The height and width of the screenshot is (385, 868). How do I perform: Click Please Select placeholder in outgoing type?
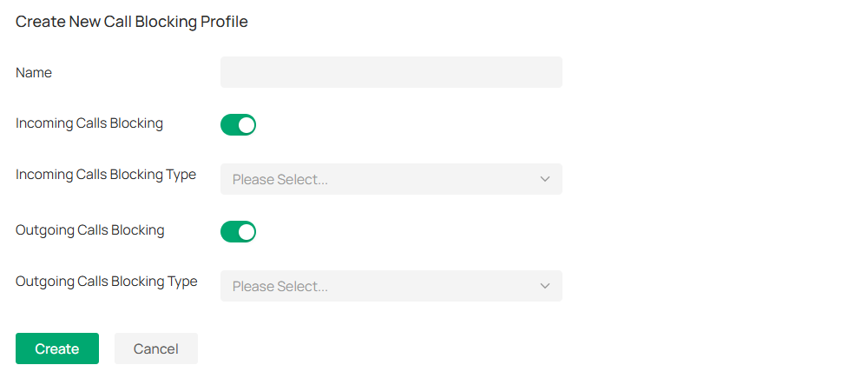pos(280,287)
